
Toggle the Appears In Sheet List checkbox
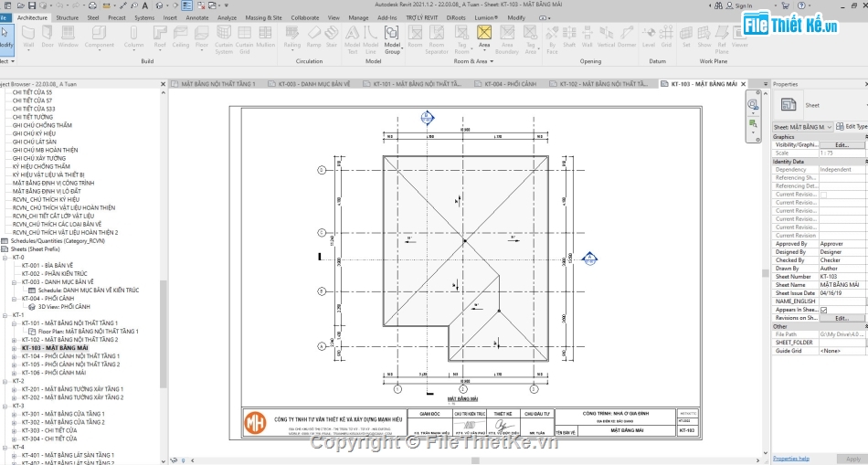(x=823, y=310)
